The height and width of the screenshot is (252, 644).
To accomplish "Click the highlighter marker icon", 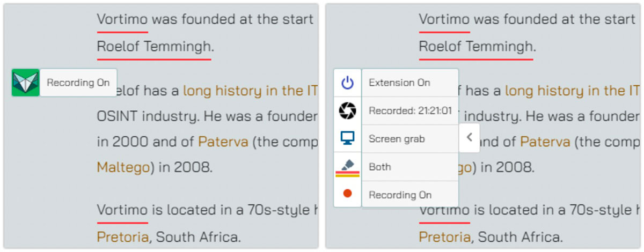I will click(347, 164).
